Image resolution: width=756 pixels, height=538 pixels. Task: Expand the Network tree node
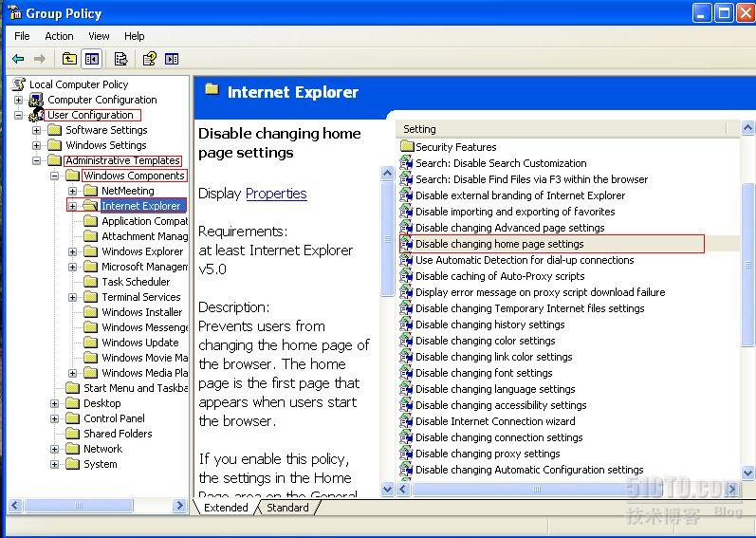54,449
